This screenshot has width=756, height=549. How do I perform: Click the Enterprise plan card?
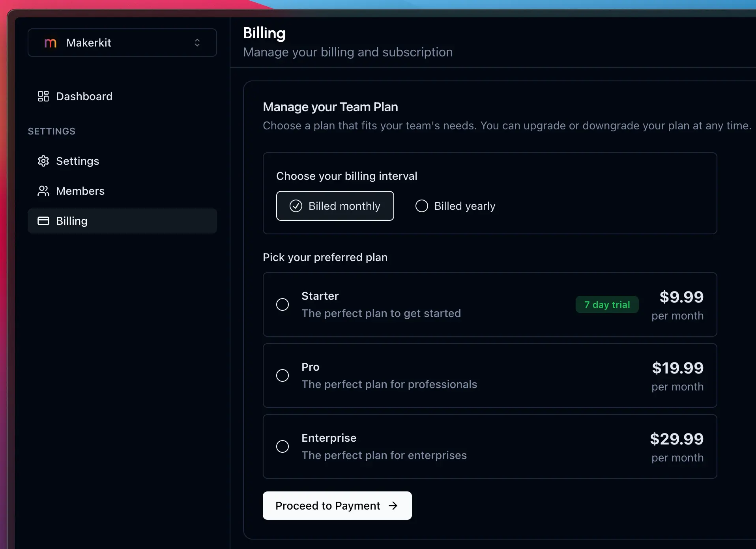(x=489, y=446)
